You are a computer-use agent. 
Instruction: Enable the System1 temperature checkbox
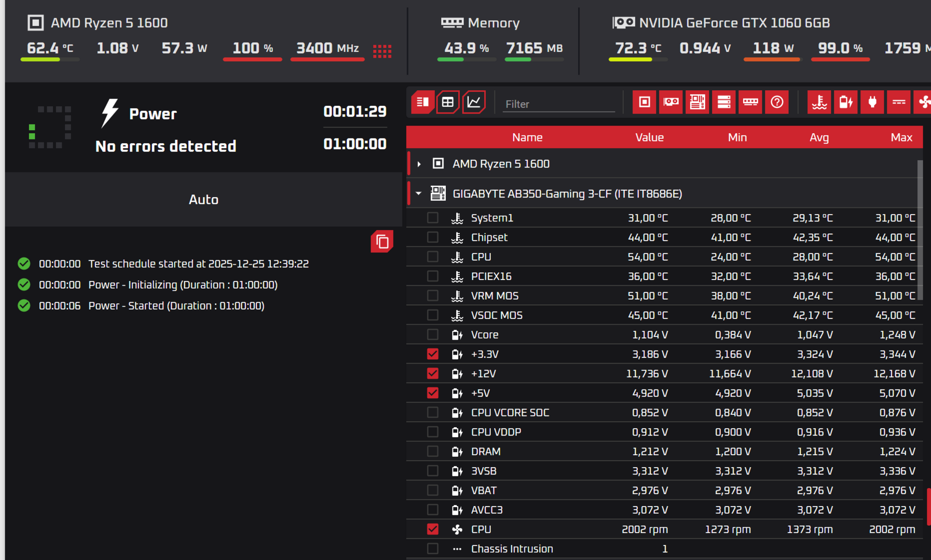coord(432,218)
